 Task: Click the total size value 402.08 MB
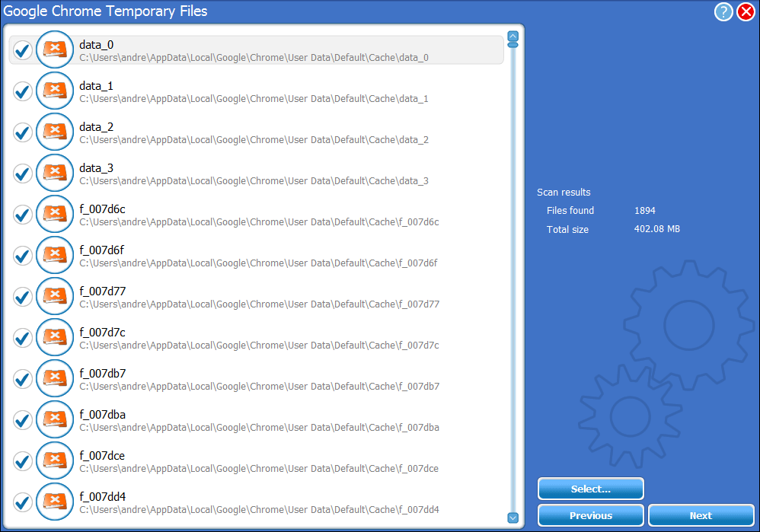(x=657, y=229)
